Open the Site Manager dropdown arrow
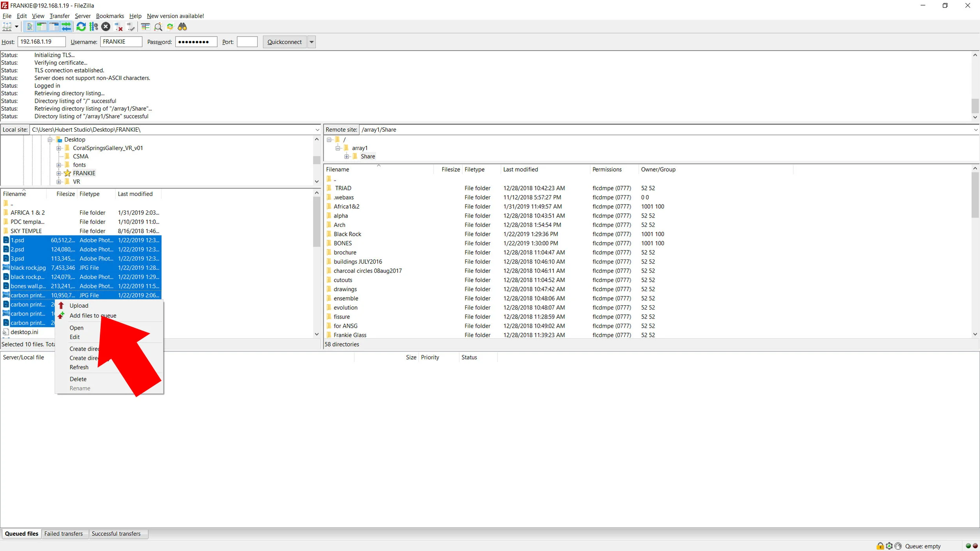Image resolution: width=980 pixels, height=551 pixels. (16, 27)
